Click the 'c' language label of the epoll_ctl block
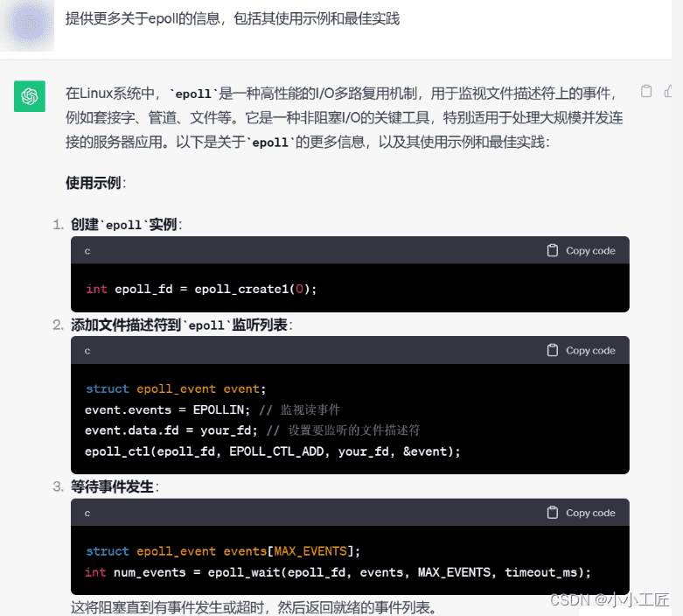The image size is (683, 616). pyautogui.click(x=87, y=351)
